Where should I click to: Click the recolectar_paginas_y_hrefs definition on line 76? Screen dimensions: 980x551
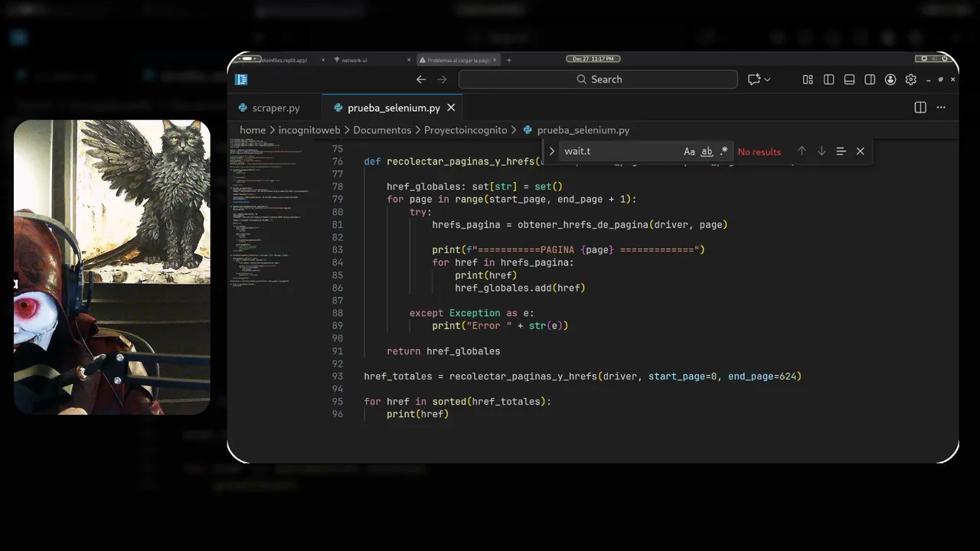[x=460, y=161]
